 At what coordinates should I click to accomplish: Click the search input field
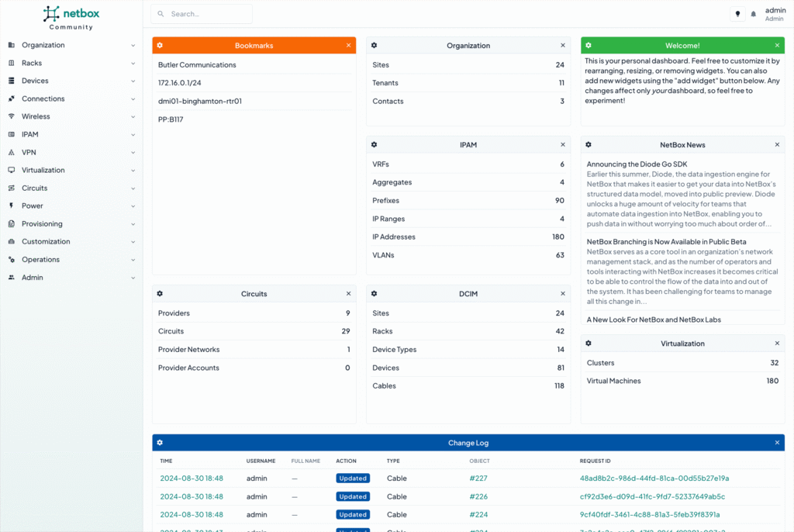click(x=202, y=13)
